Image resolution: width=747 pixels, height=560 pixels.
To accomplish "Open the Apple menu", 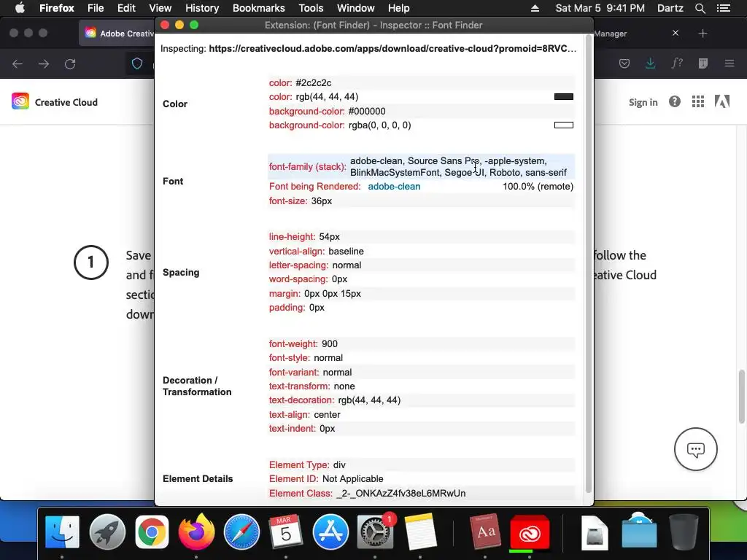I will tap(20, 8).
